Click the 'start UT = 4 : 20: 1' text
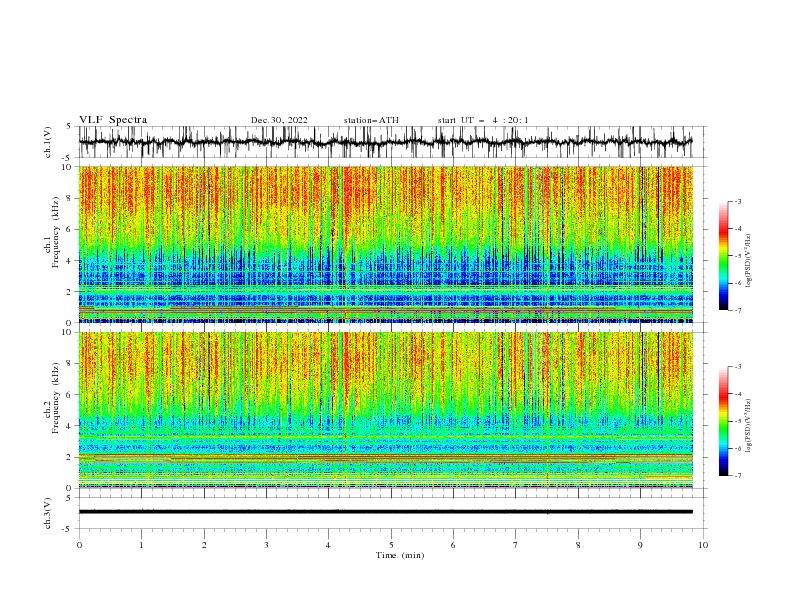The width and height of the screenshot is (792, 612). click(483, 120)
